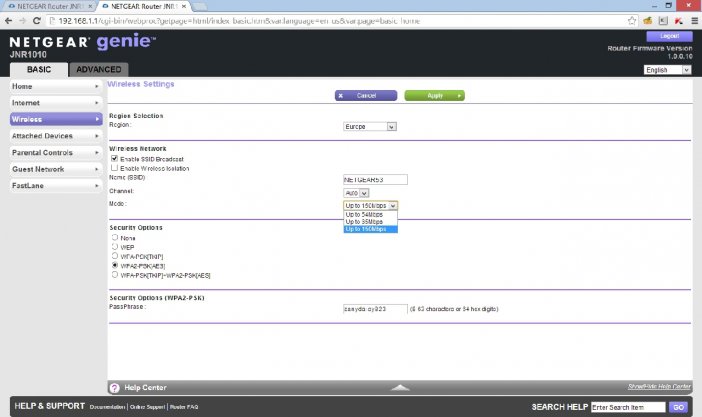Image resolution: width=702 pixels, height=417 pixels.
Task: Close the active NETGEAR Router tab
Action: click(184, 6)
